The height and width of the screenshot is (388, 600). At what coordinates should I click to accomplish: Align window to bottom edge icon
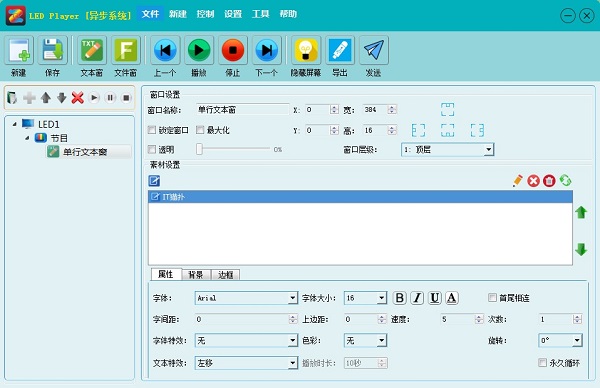pos(447,130)
